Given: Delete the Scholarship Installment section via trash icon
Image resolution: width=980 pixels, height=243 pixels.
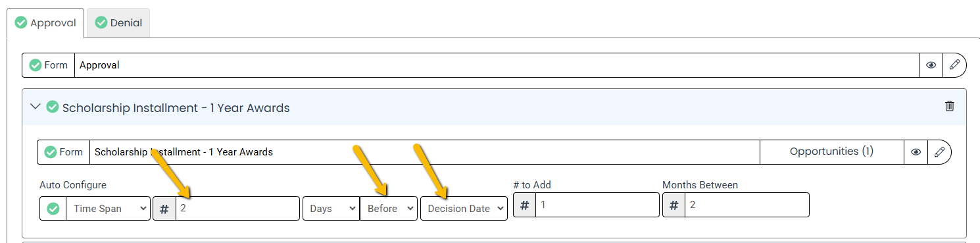Looking at the screenshot, I should [949, 106].
